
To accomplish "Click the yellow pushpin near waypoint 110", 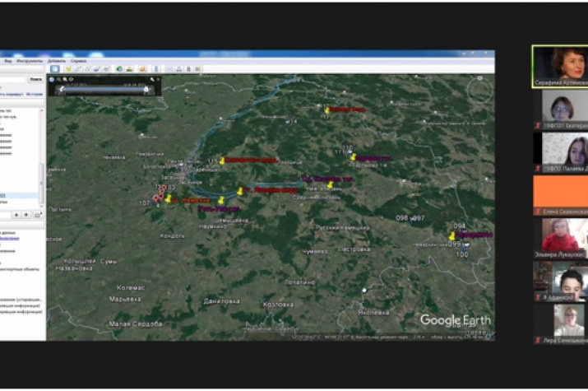I will 353,156.
